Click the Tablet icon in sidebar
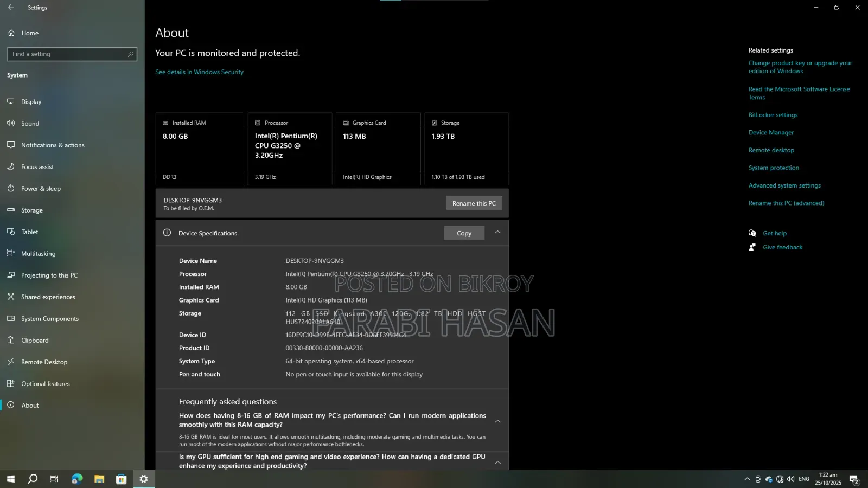Screen dimensions: 868x488 click(11, 232)
